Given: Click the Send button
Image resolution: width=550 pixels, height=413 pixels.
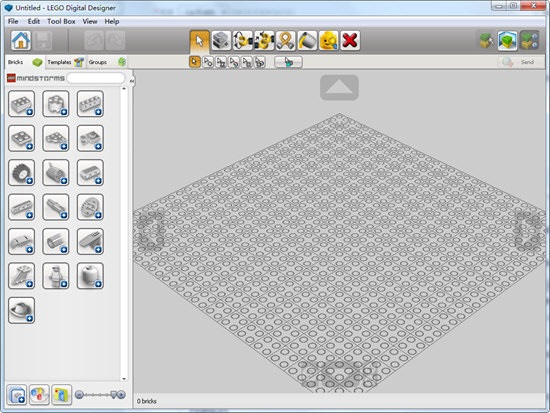Looking at the screenshot, I should click(x=521, y=62).
